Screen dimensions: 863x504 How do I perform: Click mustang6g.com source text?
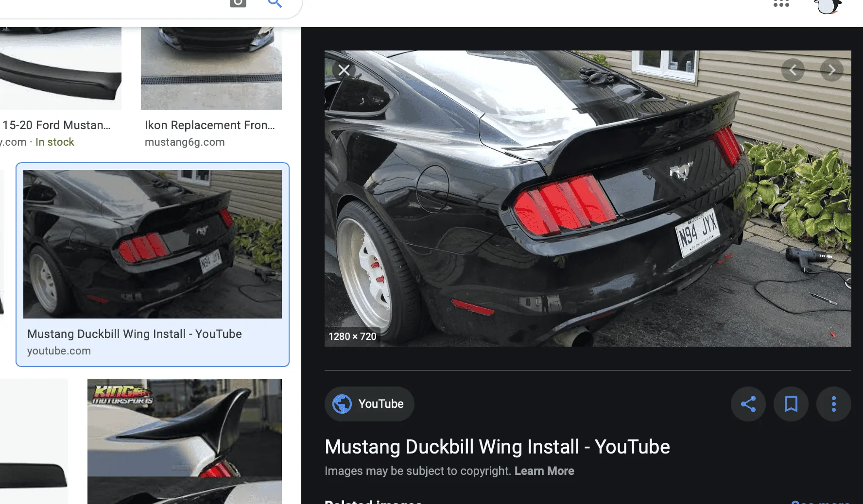click(185, 142)
